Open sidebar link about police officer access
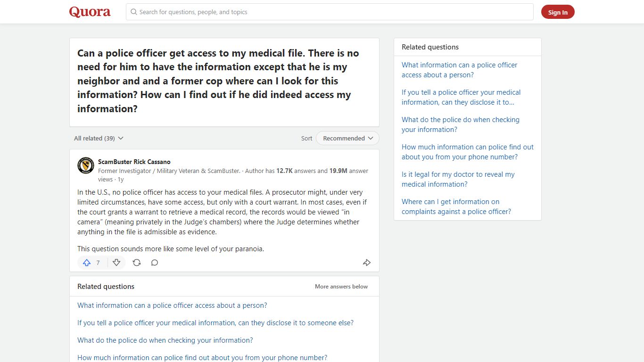This screenshot has height=362, width=644. (x=459, y=70)
